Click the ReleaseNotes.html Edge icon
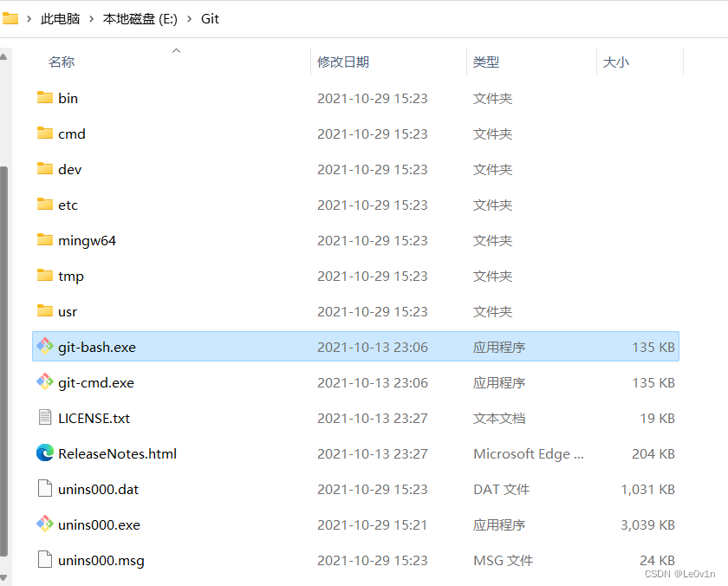Image resolution: width=728 pixels, height=586 pixels. [x=45, y=453]
